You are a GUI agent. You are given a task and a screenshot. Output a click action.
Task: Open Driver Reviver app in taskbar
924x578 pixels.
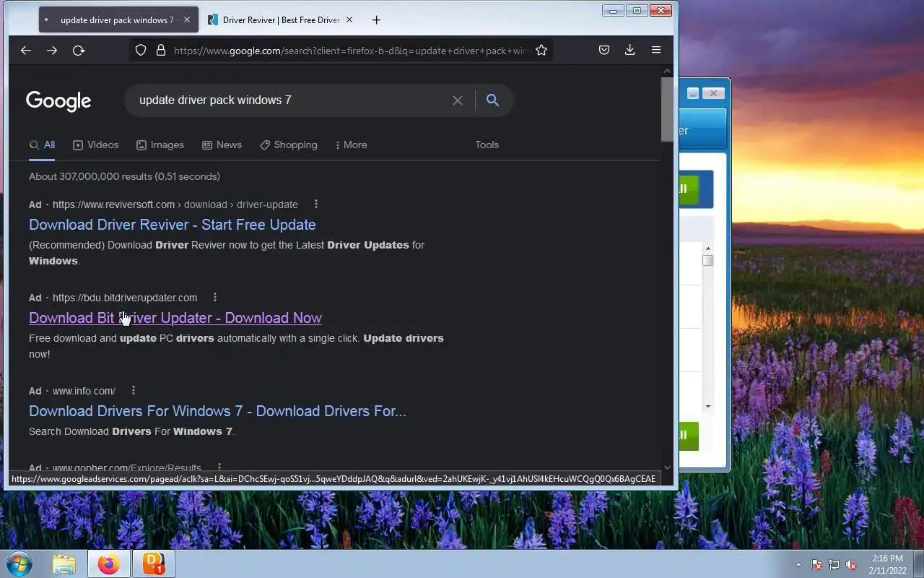(x=154, y=564)
